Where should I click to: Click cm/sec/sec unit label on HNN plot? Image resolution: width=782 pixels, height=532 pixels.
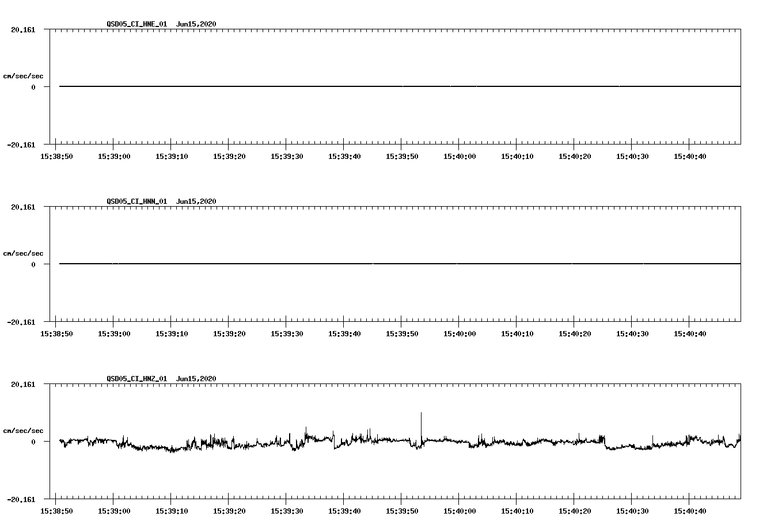pos(23,253)
